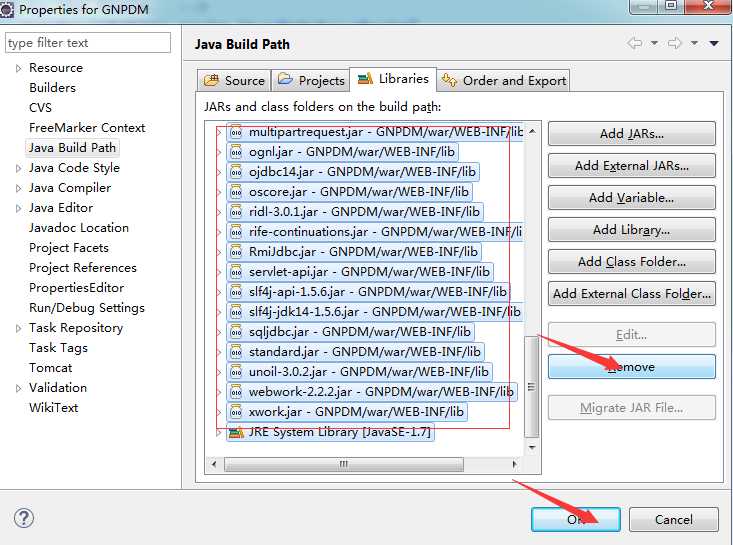The width and height of the screenshot is (733, 545).
Task: Select the PropertiesEditor page
Action: pos(77,288)
